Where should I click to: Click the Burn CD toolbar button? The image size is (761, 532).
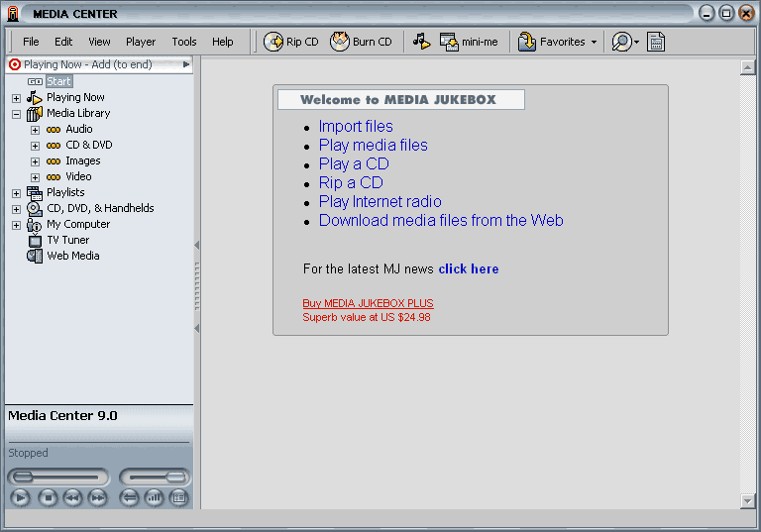361,42
